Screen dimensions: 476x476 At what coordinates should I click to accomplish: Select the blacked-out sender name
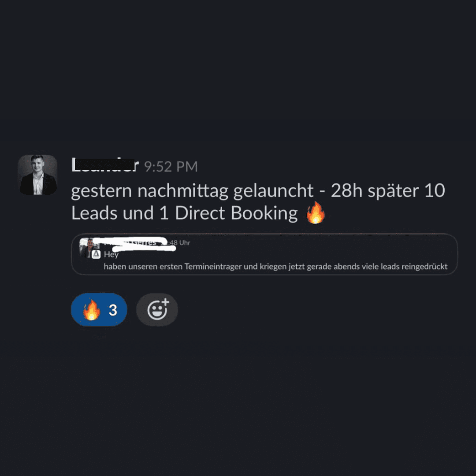[105, 165]
